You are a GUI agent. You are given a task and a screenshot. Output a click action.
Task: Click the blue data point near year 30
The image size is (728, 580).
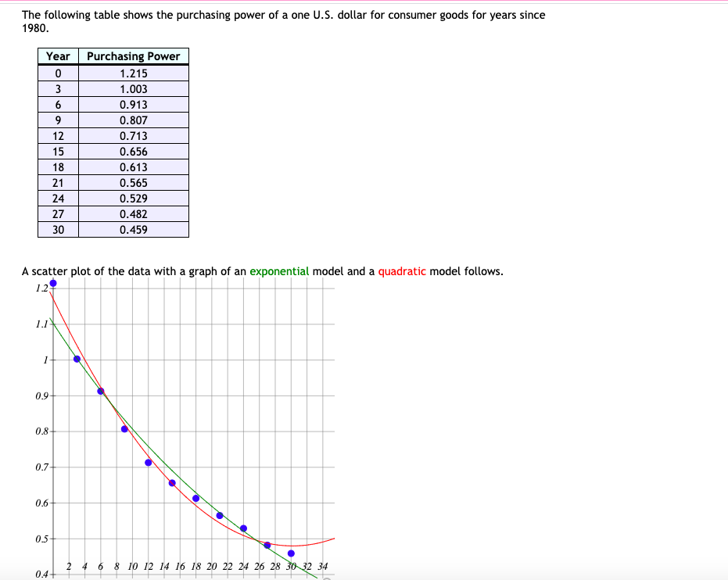coord(289,553)
